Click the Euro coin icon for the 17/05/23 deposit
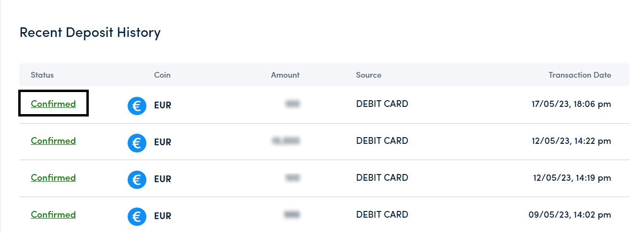Screen dimensions: 644x233 (137, 106)
